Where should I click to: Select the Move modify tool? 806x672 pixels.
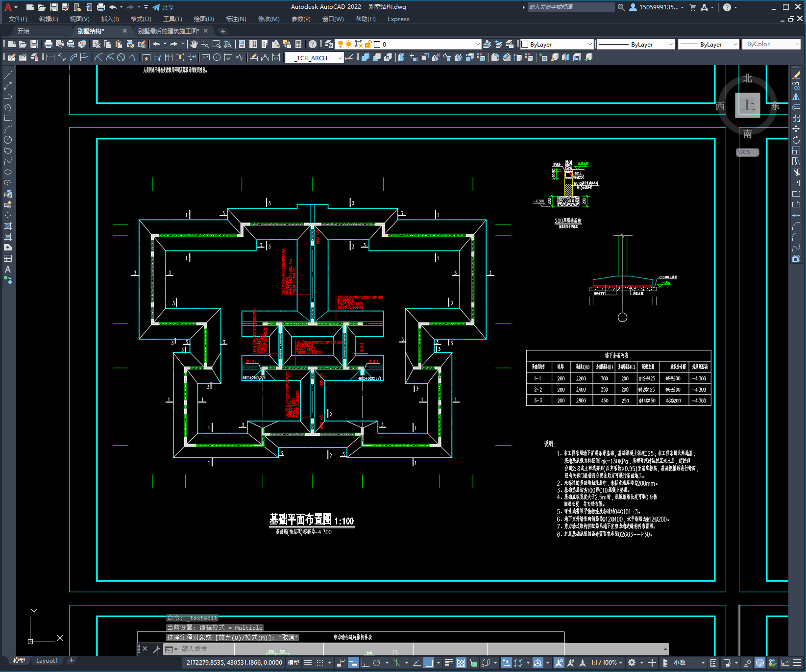coord(796,129)
